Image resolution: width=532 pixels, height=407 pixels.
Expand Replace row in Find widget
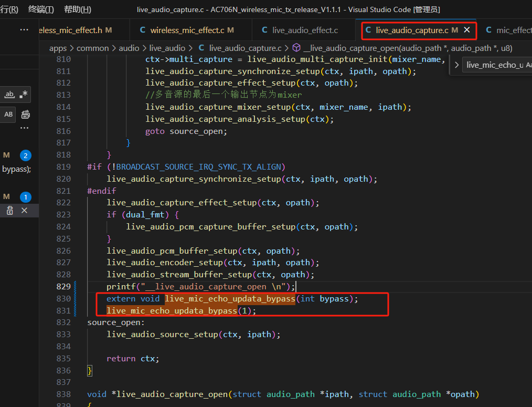[x=456, y=65]
